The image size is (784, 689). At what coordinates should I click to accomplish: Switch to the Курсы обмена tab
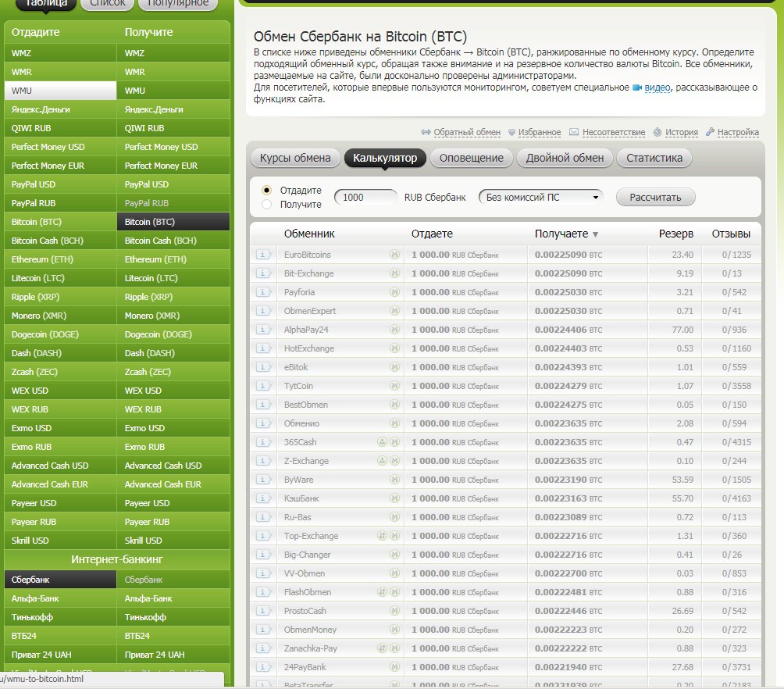click(295, 158)
